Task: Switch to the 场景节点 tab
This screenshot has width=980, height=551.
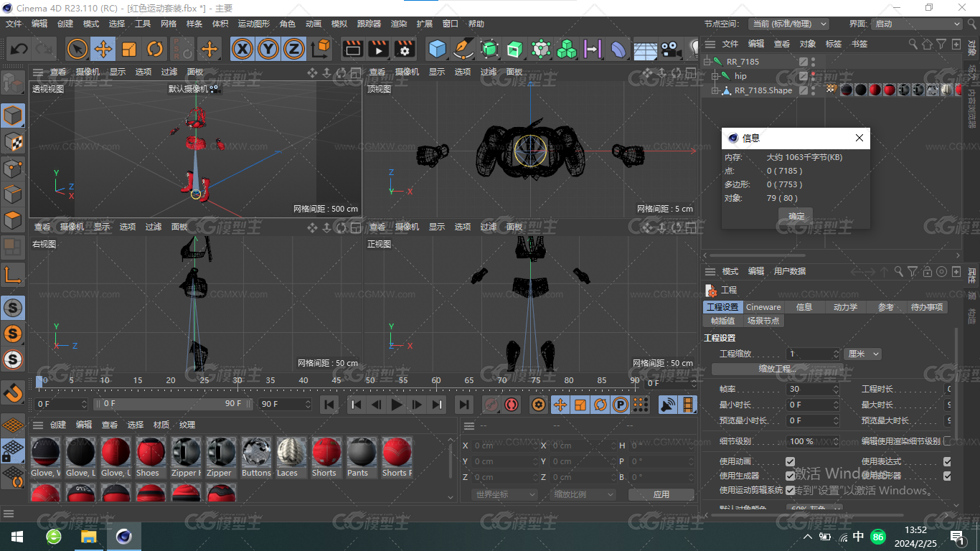Action: click(763, 321)
